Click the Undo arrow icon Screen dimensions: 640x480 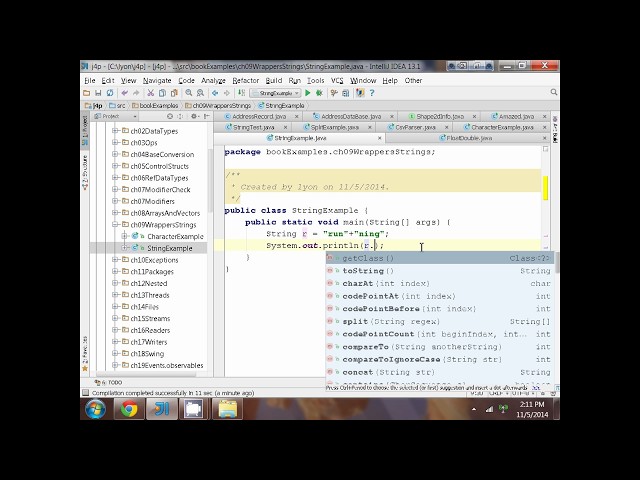pyautogui.click(x=124, y=93)
